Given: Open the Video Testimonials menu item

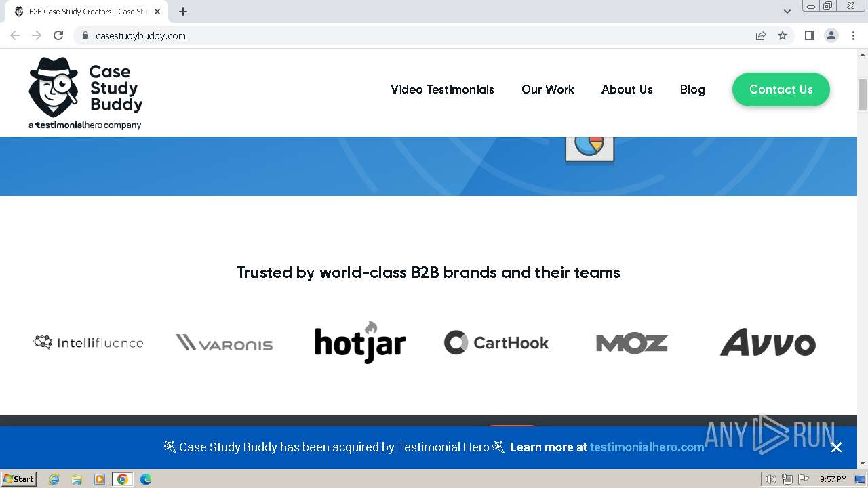Looking at the screenshot, I should pos(442,89).
